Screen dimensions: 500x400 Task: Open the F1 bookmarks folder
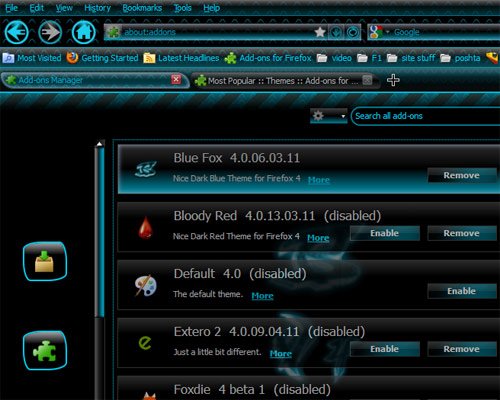[x=369, y=58]
